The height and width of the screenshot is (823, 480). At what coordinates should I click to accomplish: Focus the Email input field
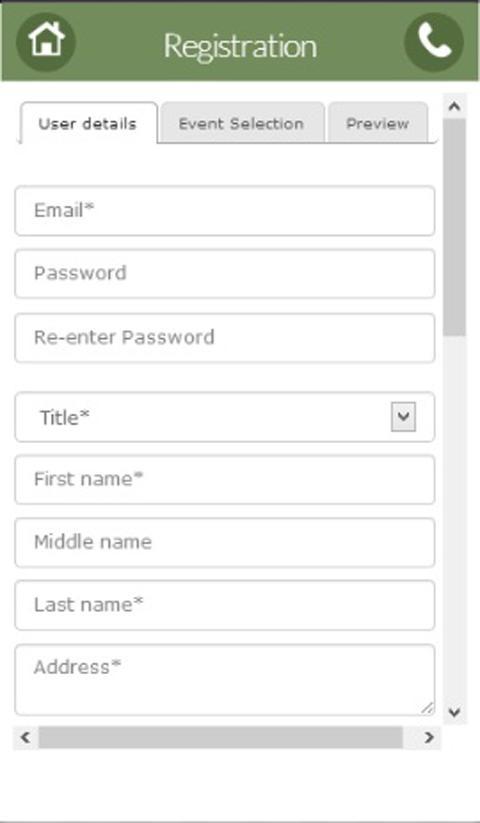coord(225,210)
